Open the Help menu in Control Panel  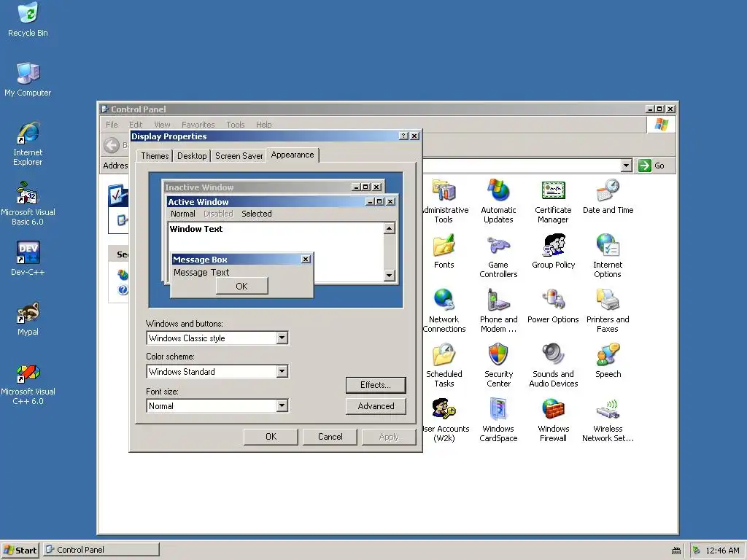click(263, 125)
